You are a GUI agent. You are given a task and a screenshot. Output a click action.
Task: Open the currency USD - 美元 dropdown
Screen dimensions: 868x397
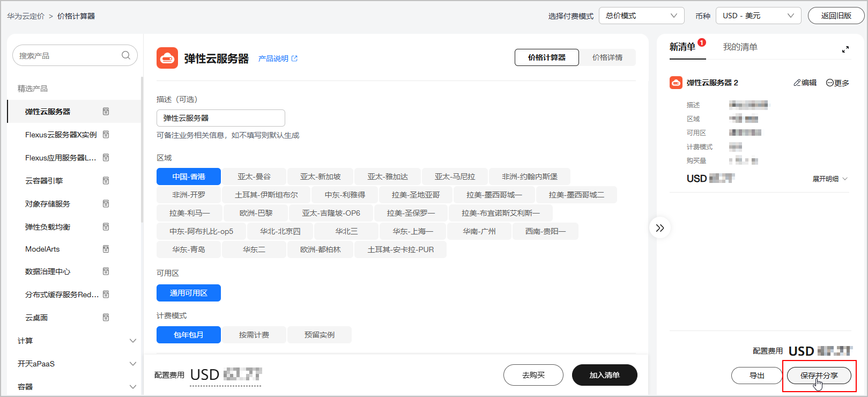[x=758, y=16]
